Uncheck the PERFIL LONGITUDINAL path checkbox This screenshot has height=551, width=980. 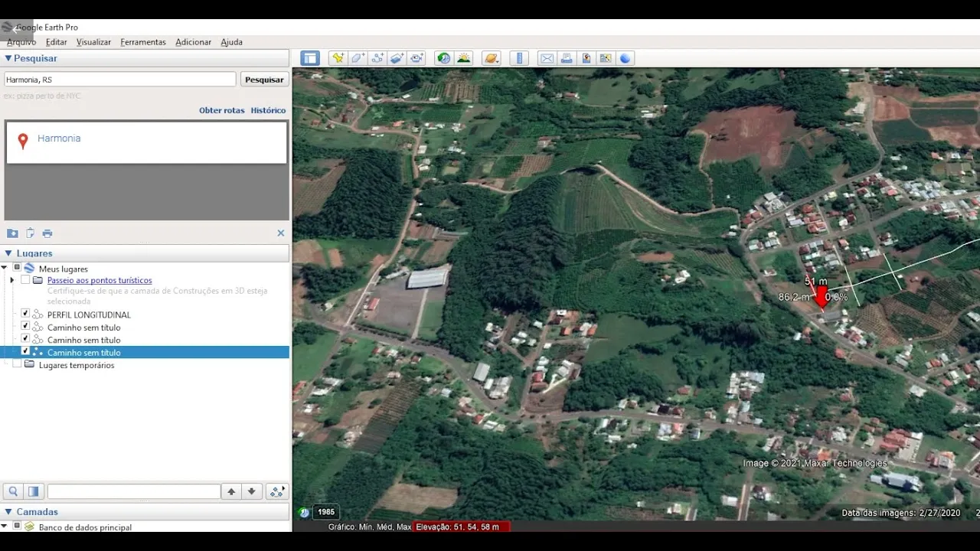25,314
